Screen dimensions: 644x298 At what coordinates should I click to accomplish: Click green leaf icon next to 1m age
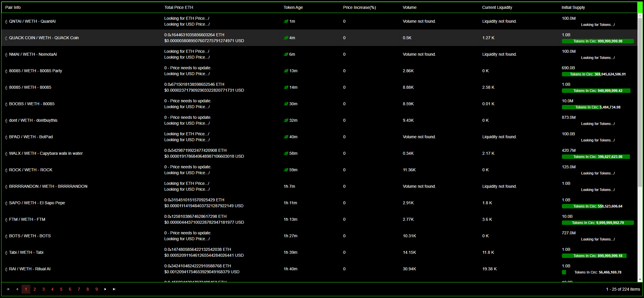point(286,21)
